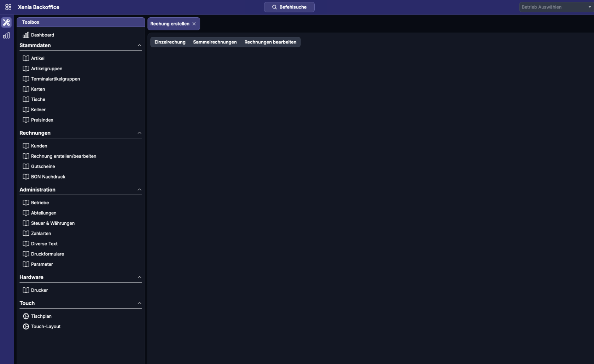Open Steuer & Währungen settings
Screen dimensions: 594x364
point(53,223)
